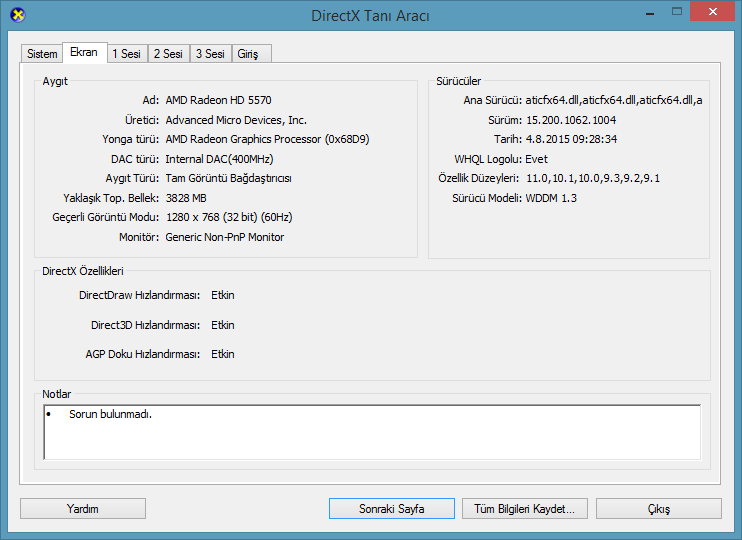Open the 2 Sesi tab
Screen dimensions: 742x540
point(168,54)
